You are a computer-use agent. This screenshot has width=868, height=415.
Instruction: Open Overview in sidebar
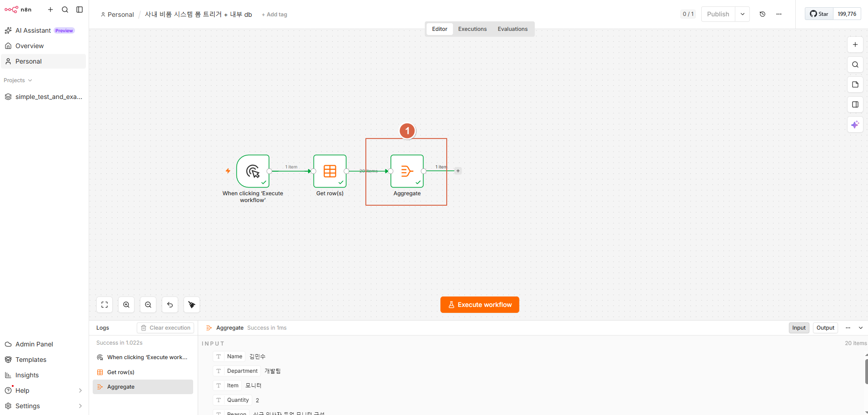pos(44,46)
